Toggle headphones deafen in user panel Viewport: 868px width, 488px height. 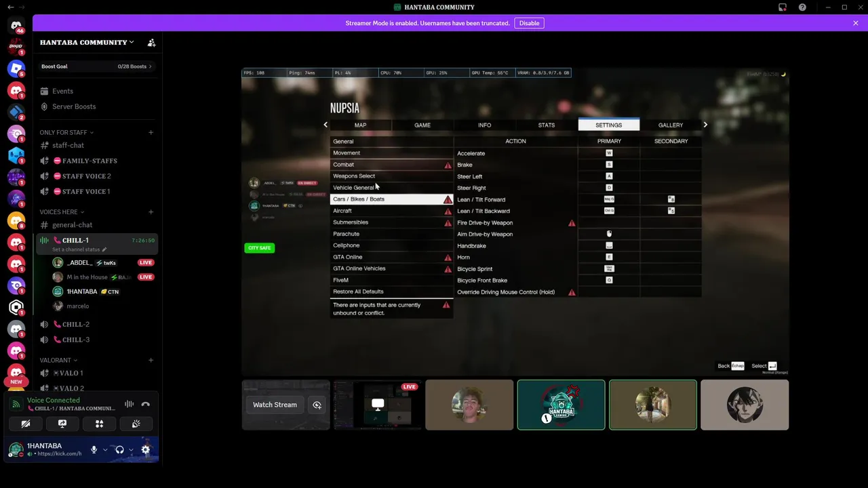[119, 449]
